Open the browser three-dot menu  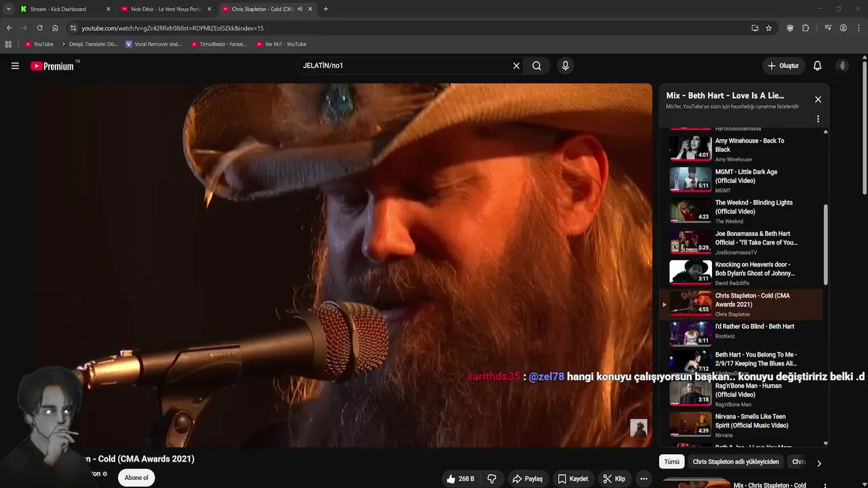point(859,28)
